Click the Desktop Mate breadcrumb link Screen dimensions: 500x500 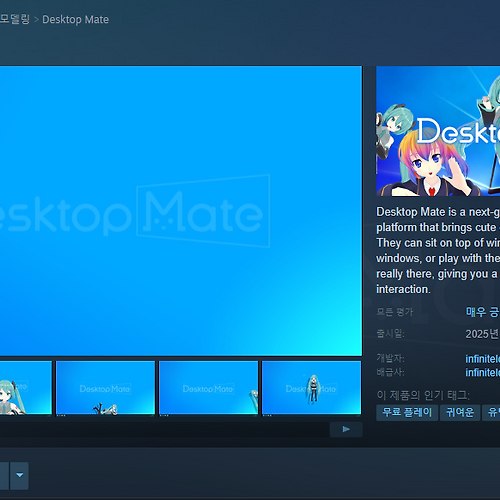pos(75,19)
